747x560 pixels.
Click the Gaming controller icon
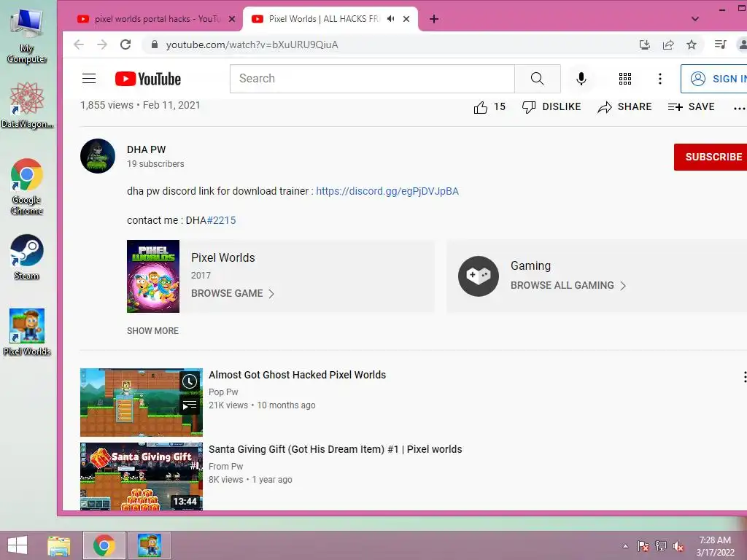click(479, 276)
